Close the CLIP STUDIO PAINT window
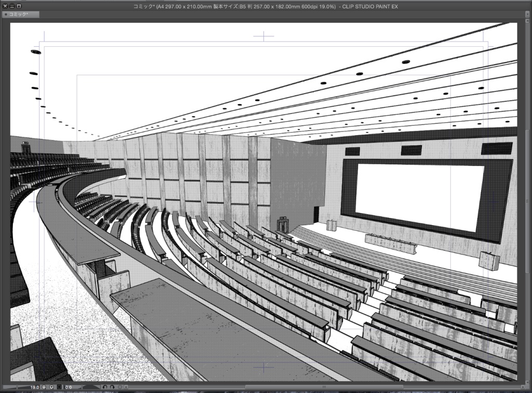532x393 pixels. click(5, 6)
